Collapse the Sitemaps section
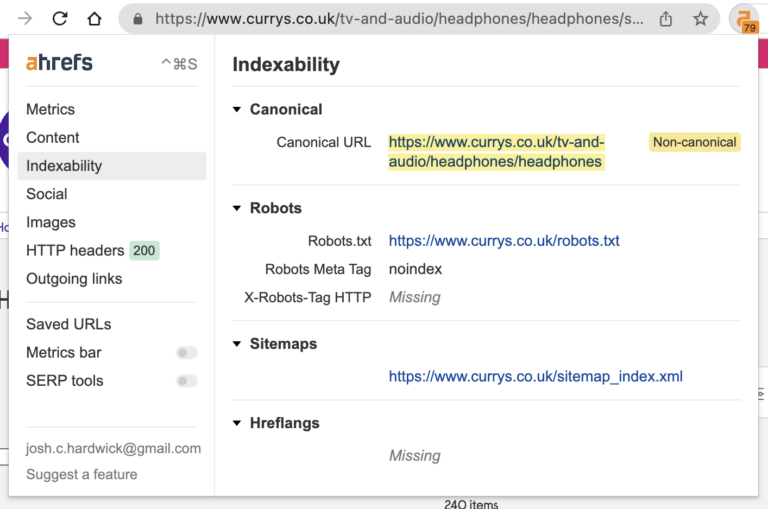Image resolution: width=768 pixels, height=509 pixels. click(237, 344)
